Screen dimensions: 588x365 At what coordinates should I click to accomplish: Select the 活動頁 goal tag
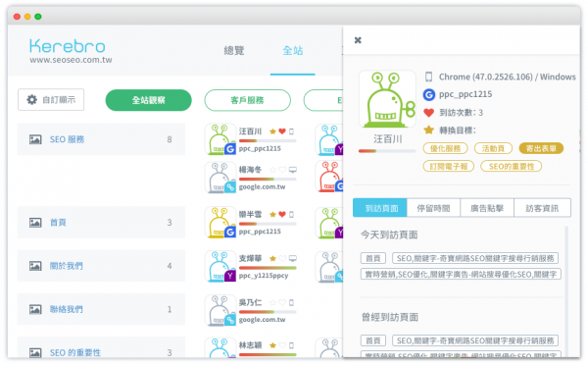(493, 148)
